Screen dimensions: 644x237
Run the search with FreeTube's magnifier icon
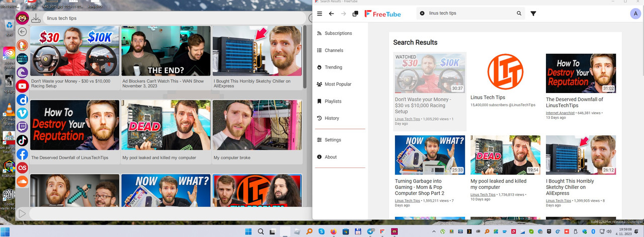click(519, 14)
